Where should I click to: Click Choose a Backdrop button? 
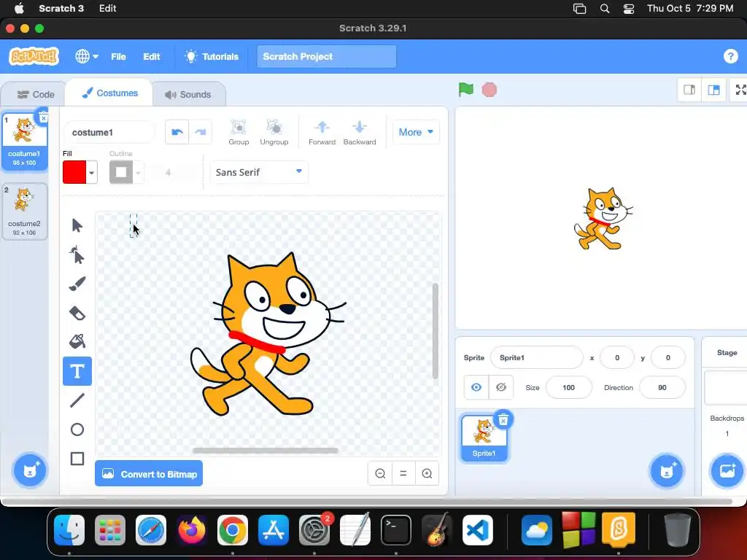tap(727, 471)
